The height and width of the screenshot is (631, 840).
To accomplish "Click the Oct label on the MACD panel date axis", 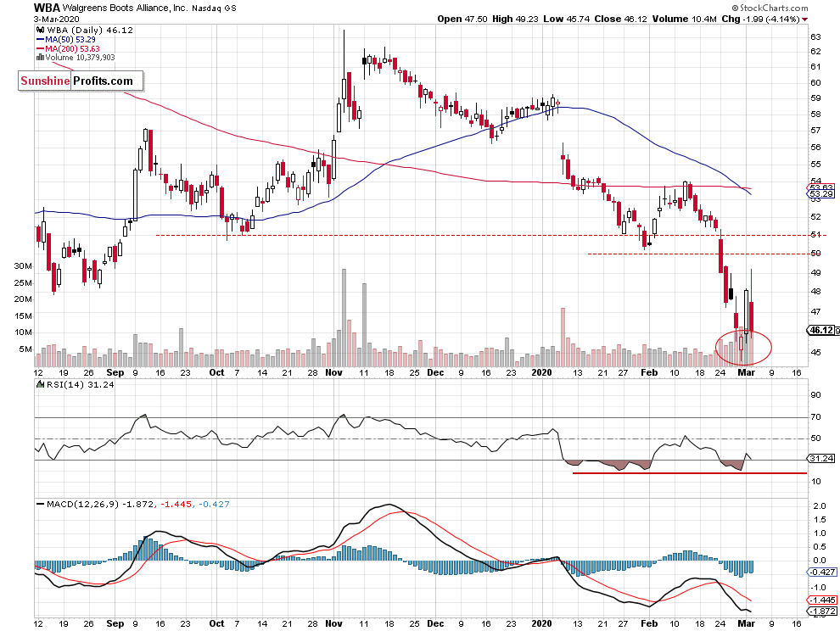I will [216, 623].
